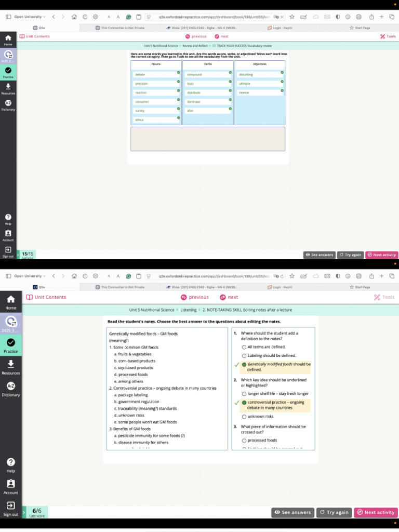Screen dimensions: 399x532
Task: Click the history clock icon above the Note-taking page
Action: [x=85, y=276]
